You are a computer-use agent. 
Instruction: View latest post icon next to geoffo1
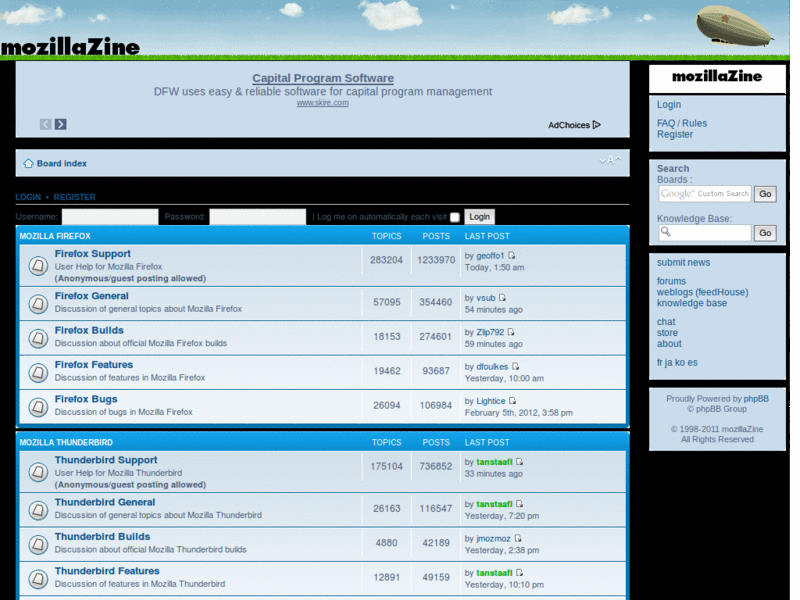[511, 256]
